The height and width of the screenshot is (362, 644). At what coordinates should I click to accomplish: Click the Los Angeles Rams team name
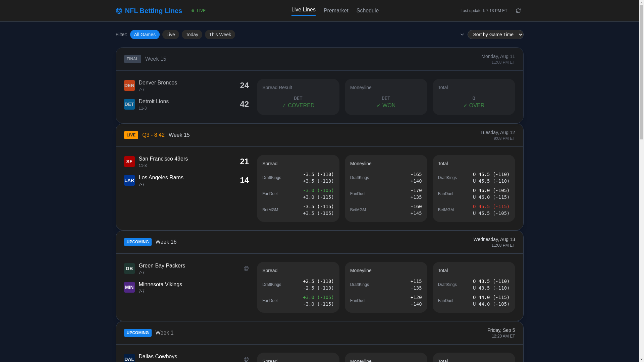click(161, 178)
